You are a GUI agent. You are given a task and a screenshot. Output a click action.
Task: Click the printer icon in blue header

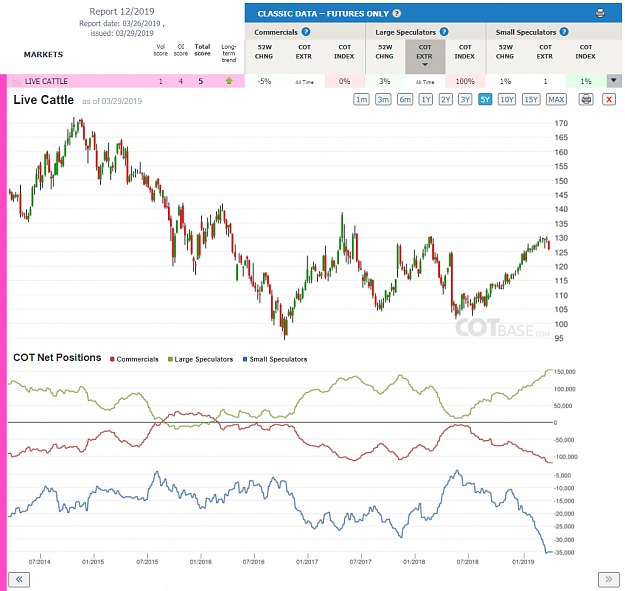tap(600, 13)
